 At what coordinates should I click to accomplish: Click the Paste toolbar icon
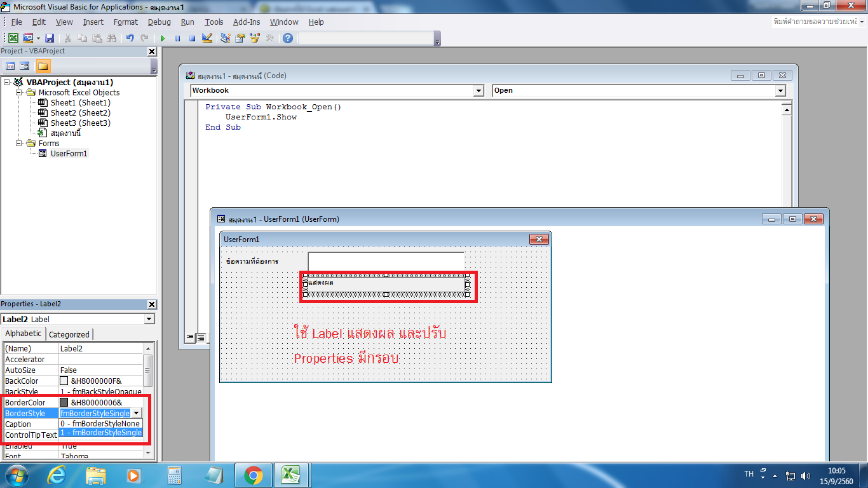(x=97, y=38)
